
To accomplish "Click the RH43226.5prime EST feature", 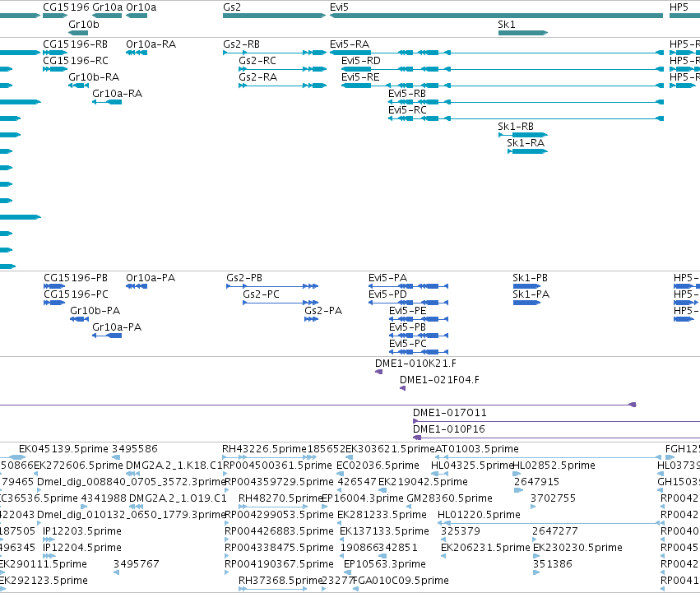I will click(270, 457).
